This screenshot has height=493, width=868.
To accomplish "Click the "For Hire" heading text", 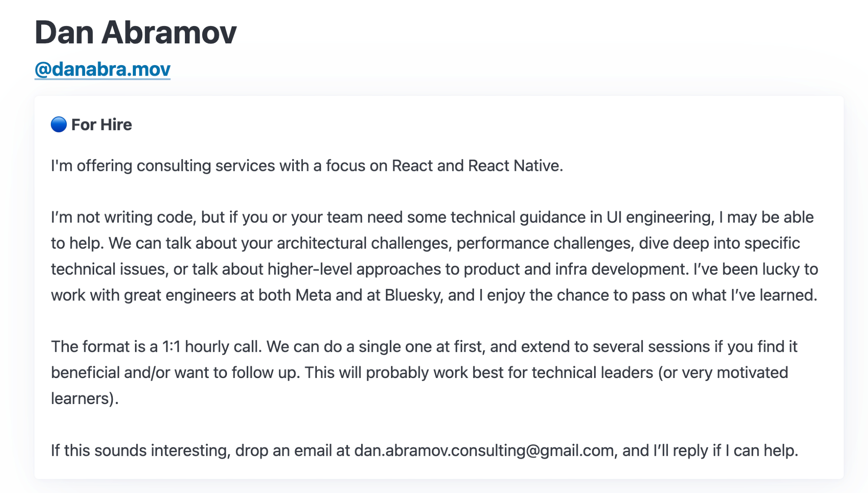I will pyautogui.click(x=102, y=125).
